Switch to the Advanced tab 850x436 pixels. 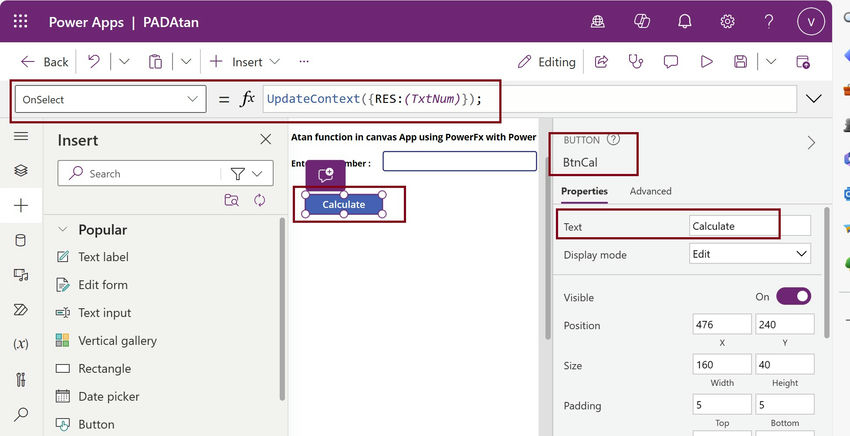(x=651, y=191)
